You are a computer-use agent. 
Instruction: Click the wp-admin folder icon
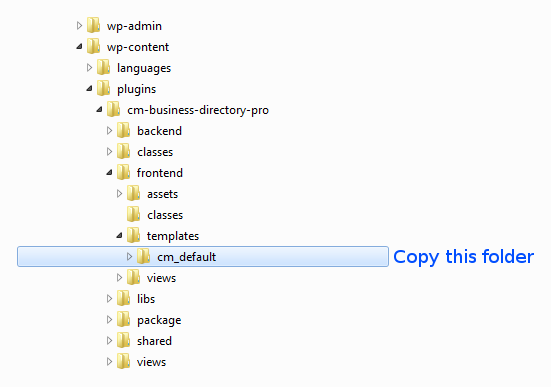pyautogui.click(x=93, y=25)
